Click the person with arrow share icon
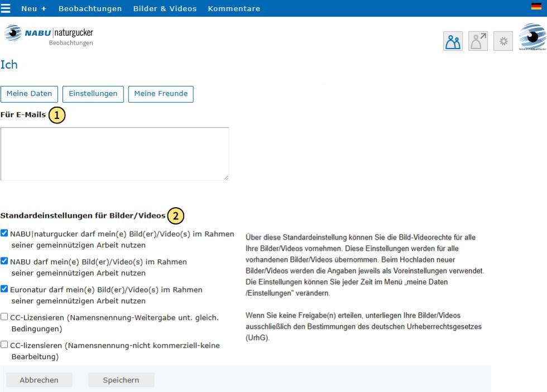 click(x=478, y=41)
